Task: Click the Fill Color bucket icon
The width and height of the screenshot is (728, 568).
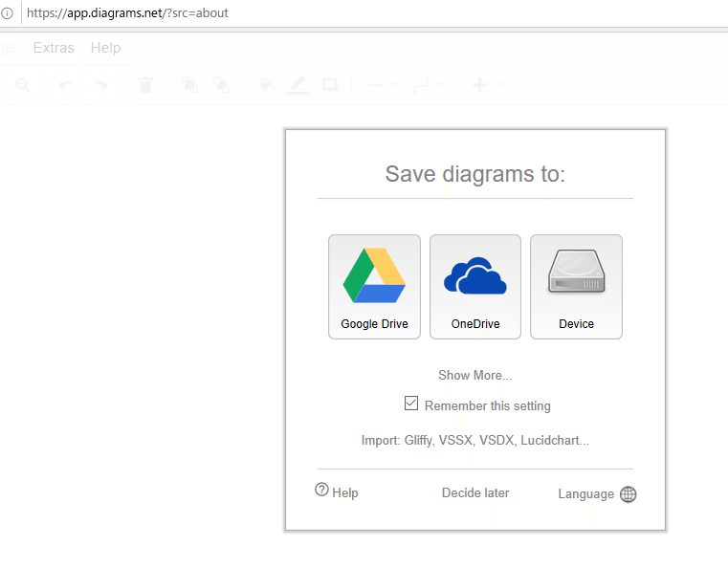Action: coord(266,84)
